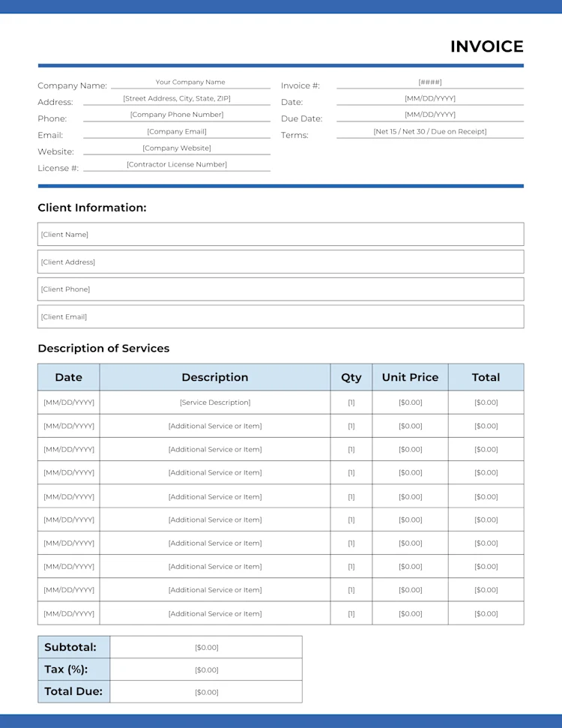Click the Terms label
The image size is (562, 728).
tap(294, 135)
